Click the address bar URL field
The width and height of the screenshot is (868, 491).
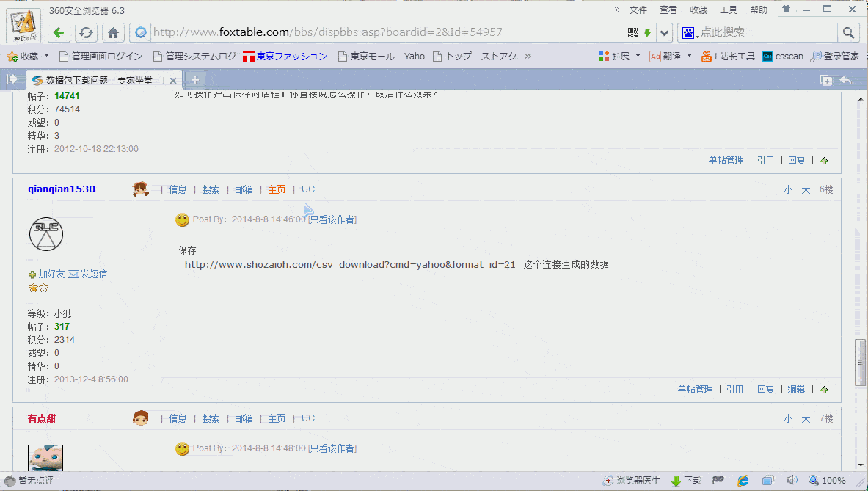387,32
